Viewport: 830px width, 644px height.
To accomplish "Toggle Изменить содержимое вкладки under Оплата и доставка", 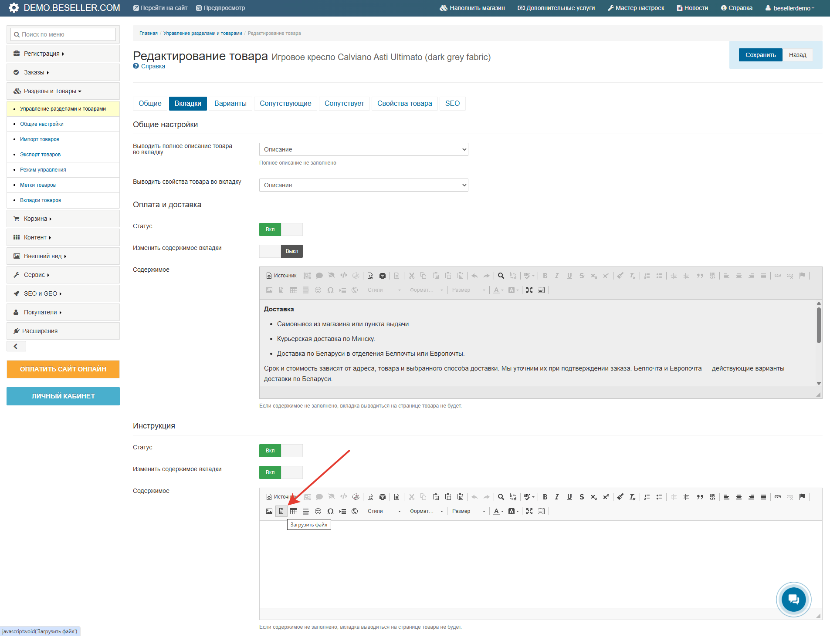I will point(281,251).
